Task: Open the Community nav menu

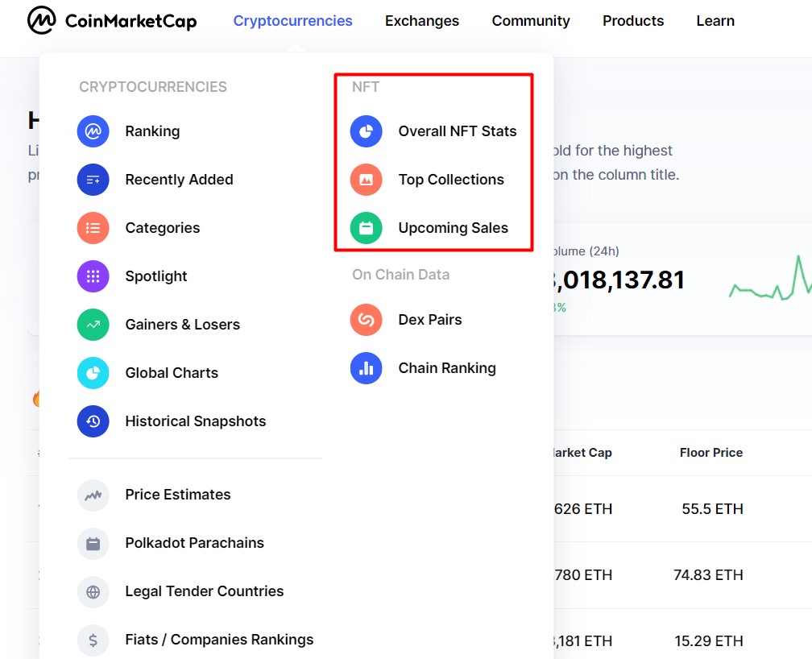Action: [x=531, y=21]
